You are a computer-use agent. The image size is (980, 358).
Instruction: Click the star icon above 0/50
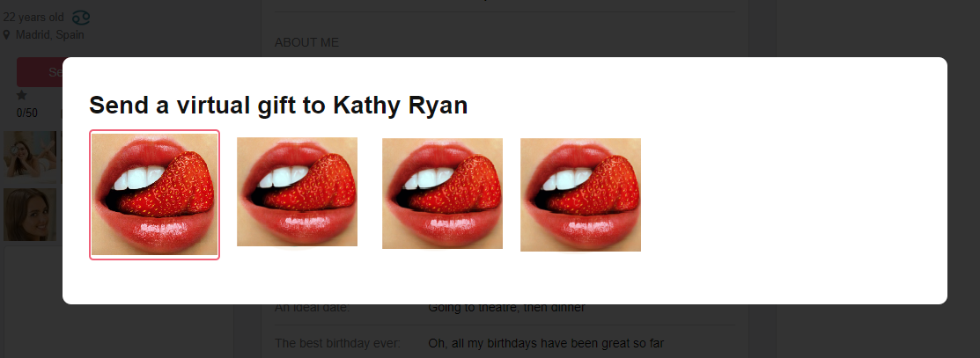click(x=22, y=96)
